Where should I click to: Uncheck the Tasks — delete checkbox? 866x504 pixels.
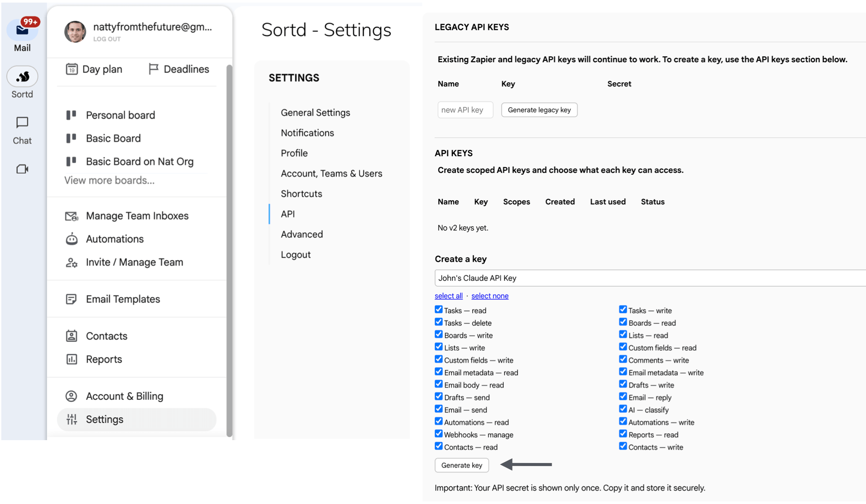[x=439, y=322]
